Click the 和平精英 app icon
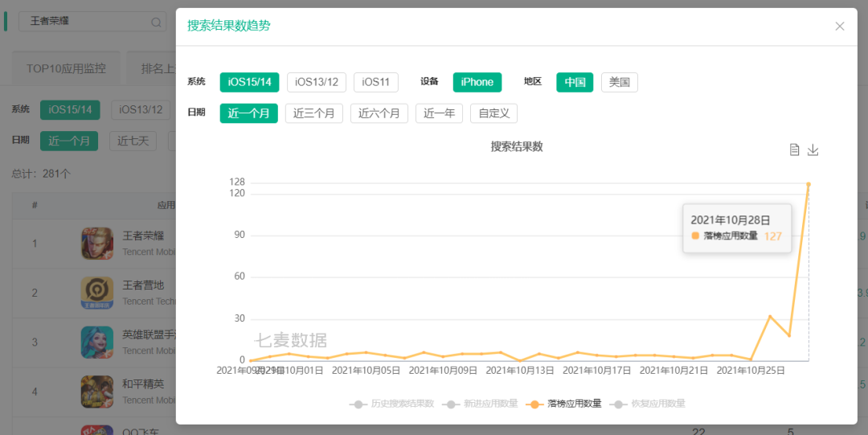This screenshot has height=435, width=868. click(97, 392)
